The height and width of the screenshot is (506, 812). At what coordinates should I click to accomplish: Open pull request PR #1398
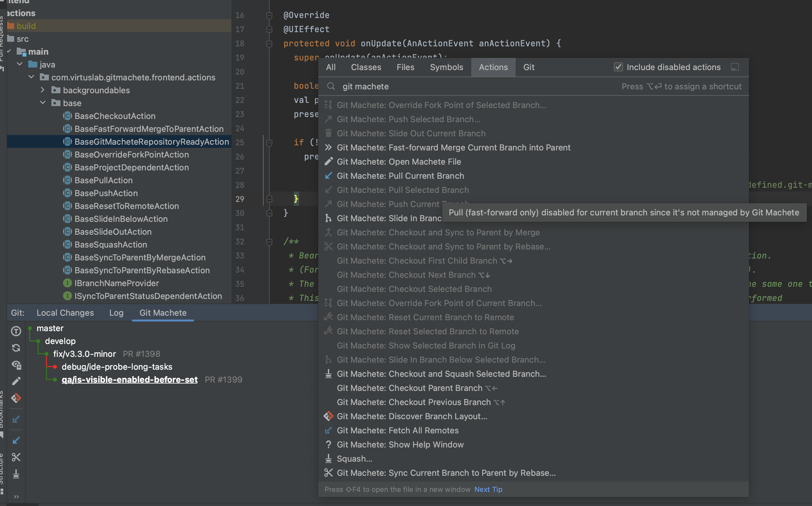click(x=141, y=353)
